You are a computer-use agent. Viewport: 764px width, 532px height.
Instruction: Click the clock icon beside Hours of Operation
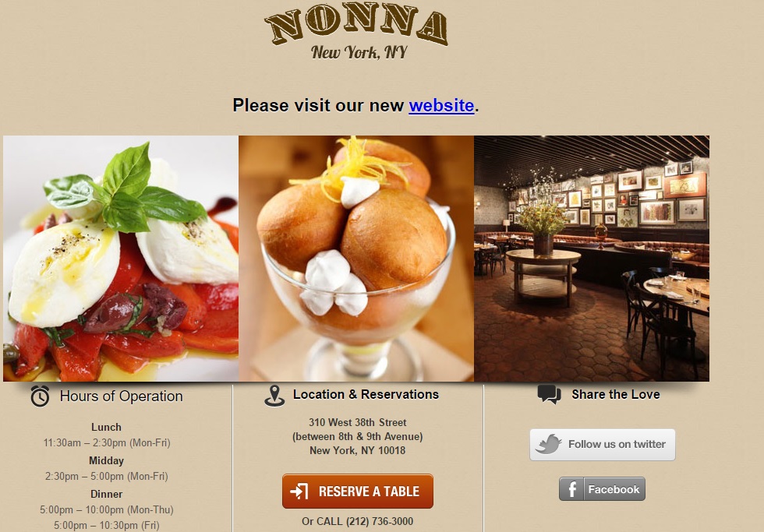[40, 396]
